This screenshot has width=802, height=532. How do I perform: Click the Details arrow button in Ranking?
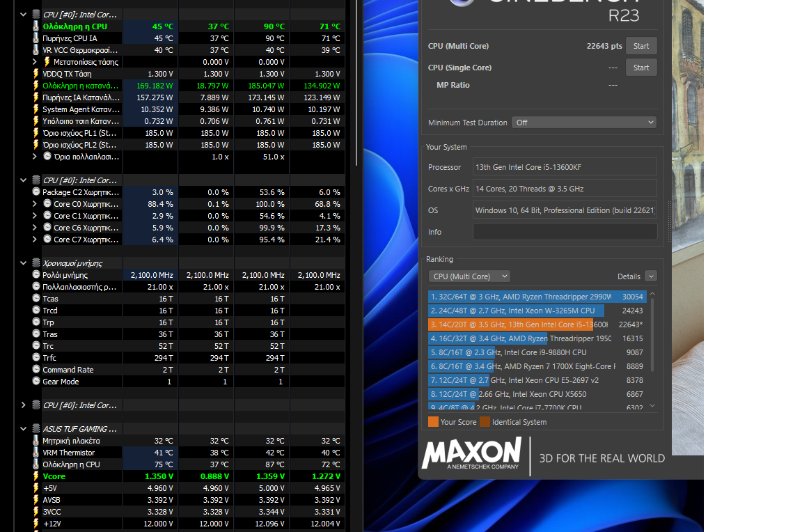(651, 276)
